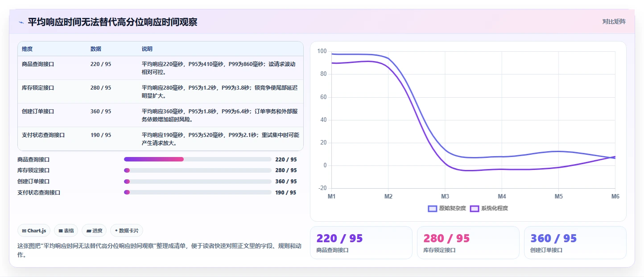Click the 对比矩阵 label in header
This screenshot has height=277, width=644.
(x=614, y=21)
